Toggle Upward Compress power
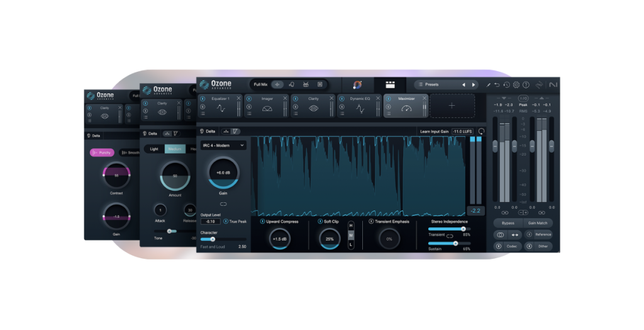Image resolution: width=644 pixels, height=330 pixels. (x=262, y=222)
